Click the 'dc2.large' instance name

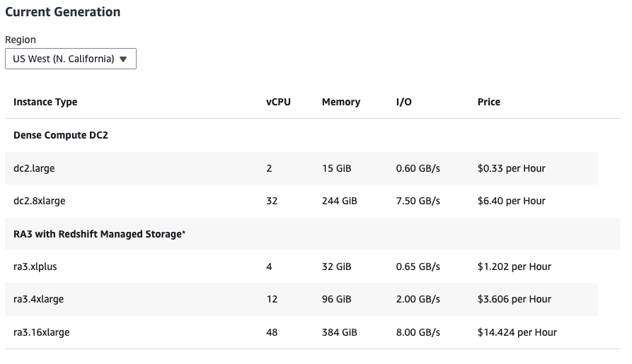[34, 168]
